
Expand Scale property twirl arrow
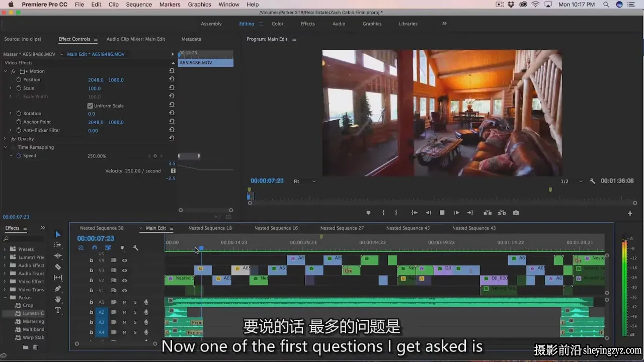point(10,88)
